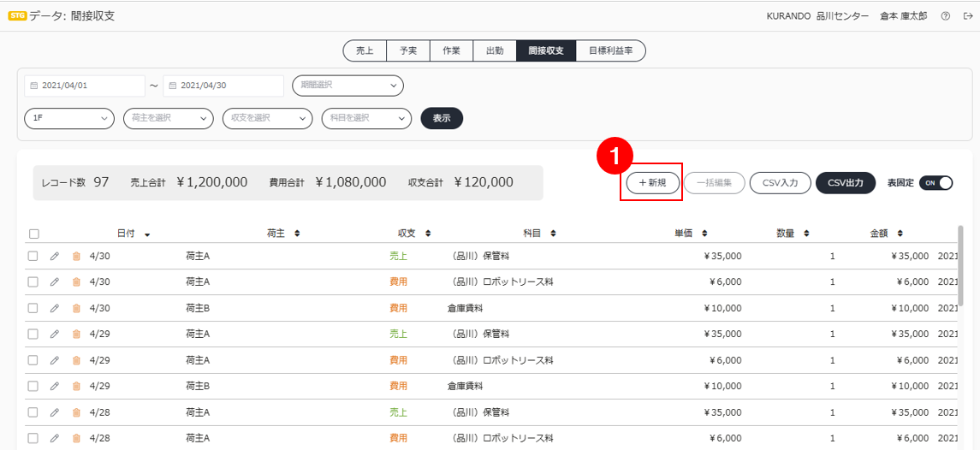980x450 pixels.
Task: Sort table by 金額 column
Action: (x=900, y=234)
